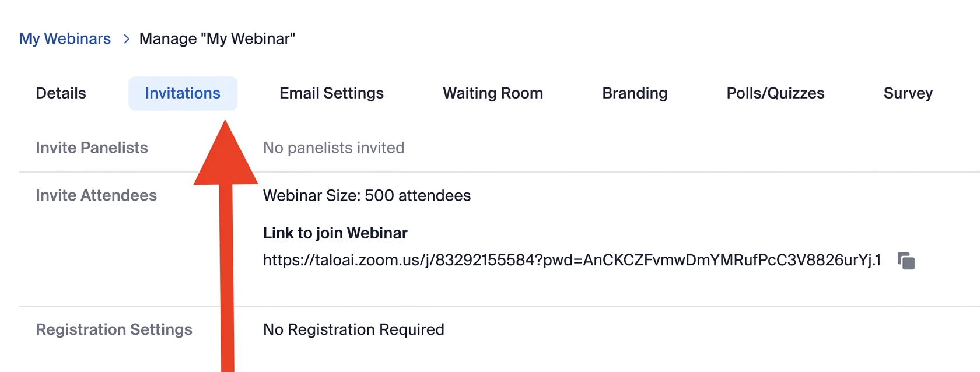Click "No Registration Required" text
This screenshot has height=372, width=980.
point(353,329)
